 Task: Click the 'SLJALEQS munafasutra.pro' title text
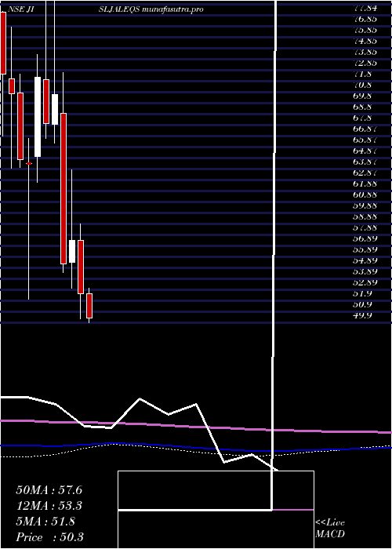tap(151, 9)
